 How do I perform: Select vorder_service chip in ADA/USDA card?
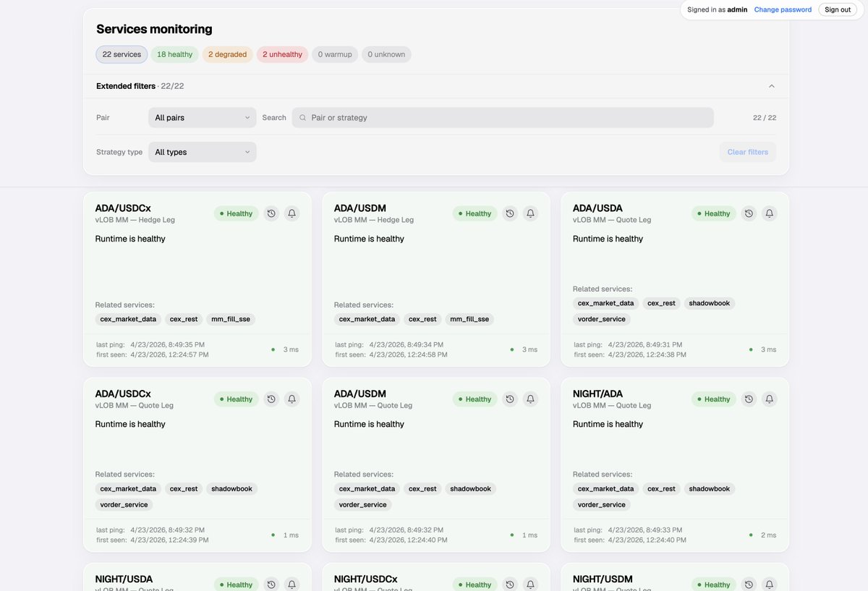[602, 319]
